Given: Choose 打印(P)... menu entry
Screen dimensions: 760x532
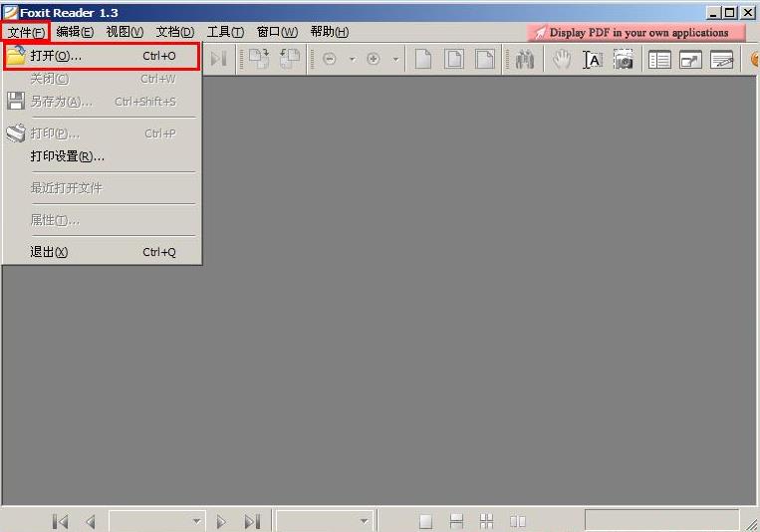Looking at the screenshot, I should 102,133.
